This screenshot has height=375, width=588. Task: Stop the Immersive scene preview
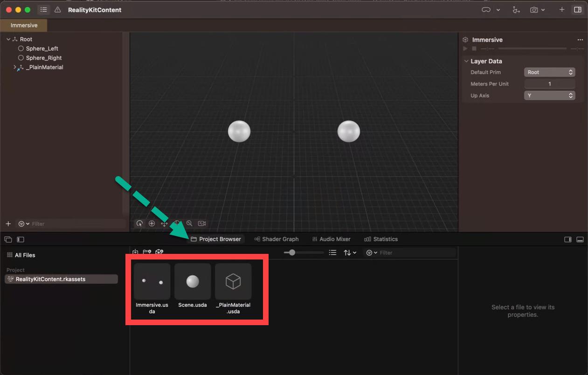pos(474,48)
